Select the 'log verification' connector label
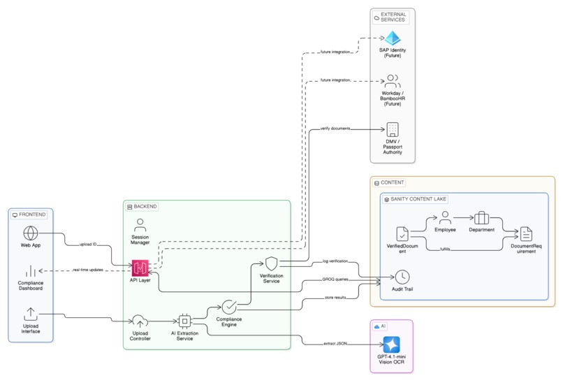The width and height of the screenshot is (563, 392). tap(335, 261)
